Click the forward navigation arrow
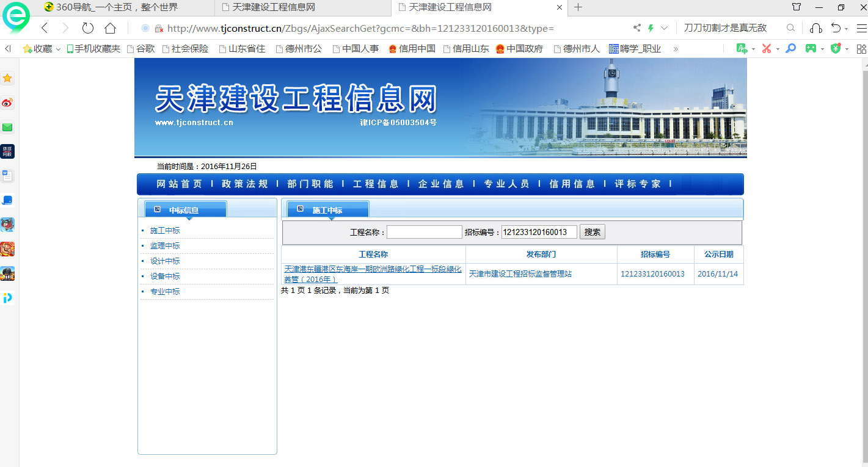Image resolution: width=868 pixels, height=467 pixels. tap(65, 28)
